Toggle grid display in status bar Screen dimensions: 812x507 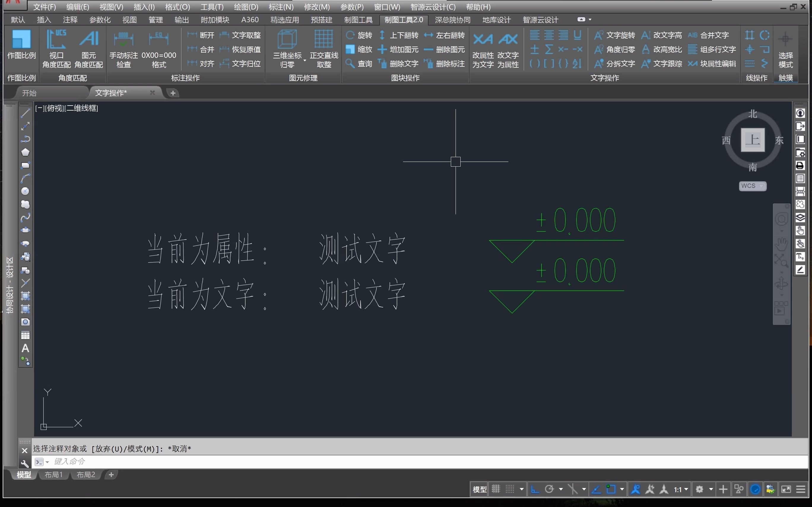[x=496, y=489]
